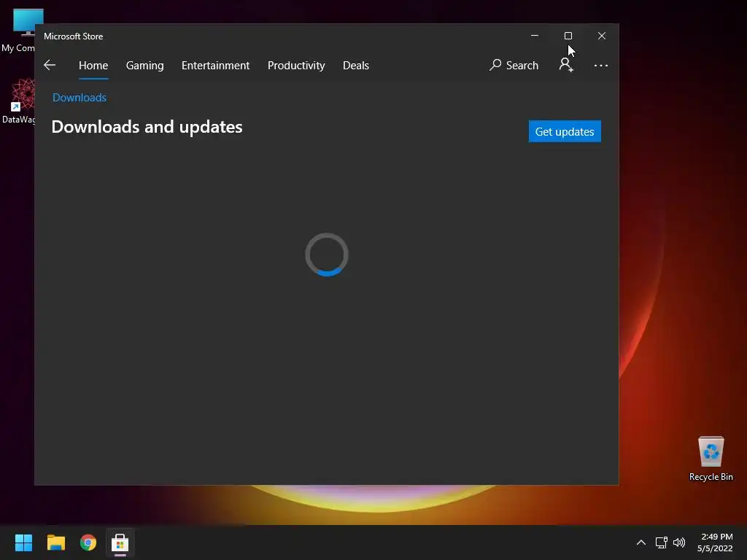Select the DataWag desktop shortcut
This screenshot has height=560, width=747.
click(x=18, y=101)
